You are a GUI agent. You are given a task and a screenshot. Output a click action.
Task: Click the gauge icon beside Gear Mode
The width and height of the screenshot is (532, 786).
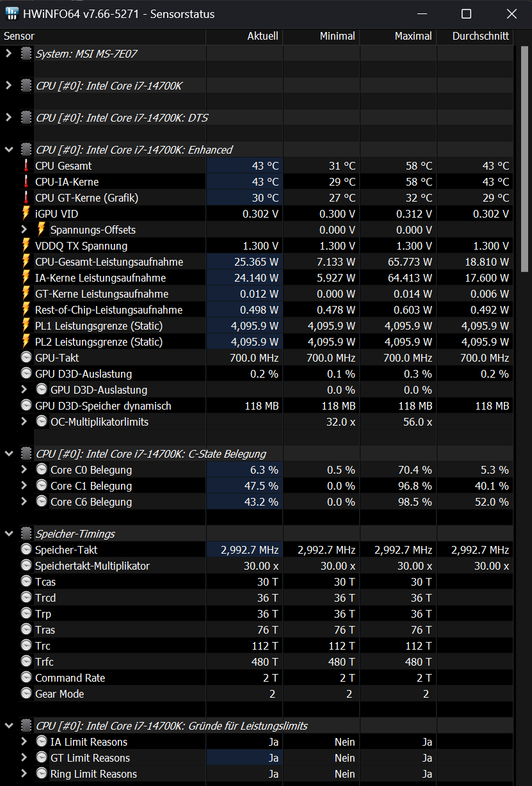click(x=26, y=694)
